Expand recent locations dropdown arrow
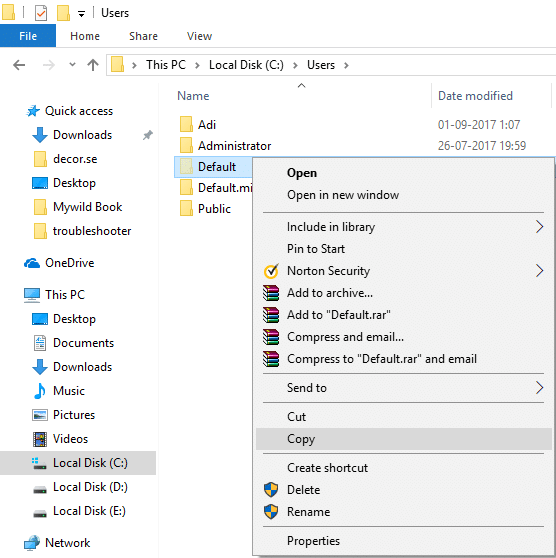The width and height of the screenshot is (556, 558). pos(72,65)
